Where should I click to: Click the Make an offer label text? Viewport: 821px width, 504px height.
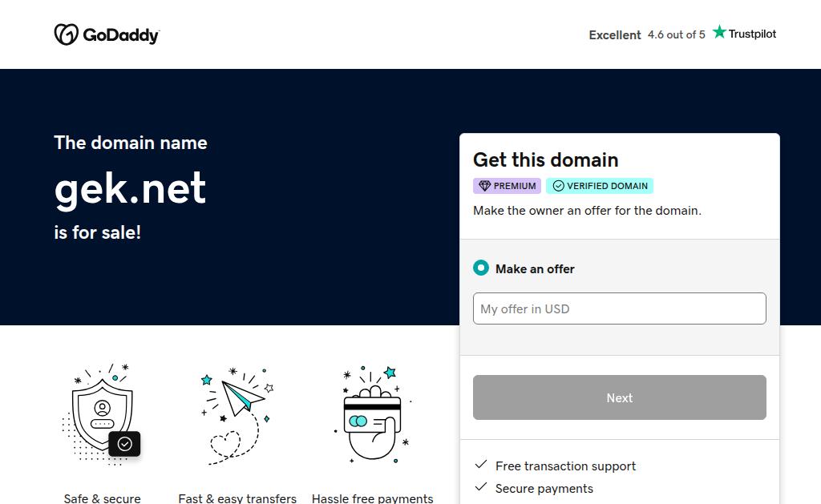point(535,269)
